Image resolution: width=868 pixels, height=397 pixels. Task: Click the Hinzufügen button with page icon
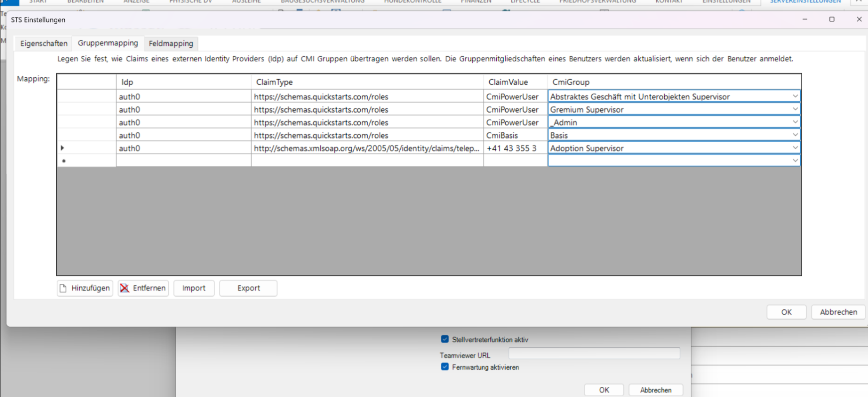click(85, 288)
